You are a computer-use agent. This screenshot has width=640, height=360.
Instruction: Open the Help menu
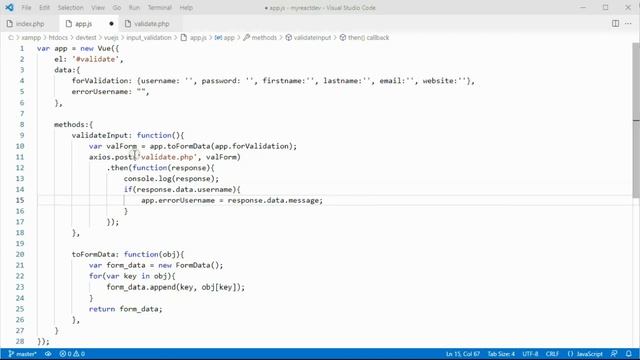(x=186, y=8)
